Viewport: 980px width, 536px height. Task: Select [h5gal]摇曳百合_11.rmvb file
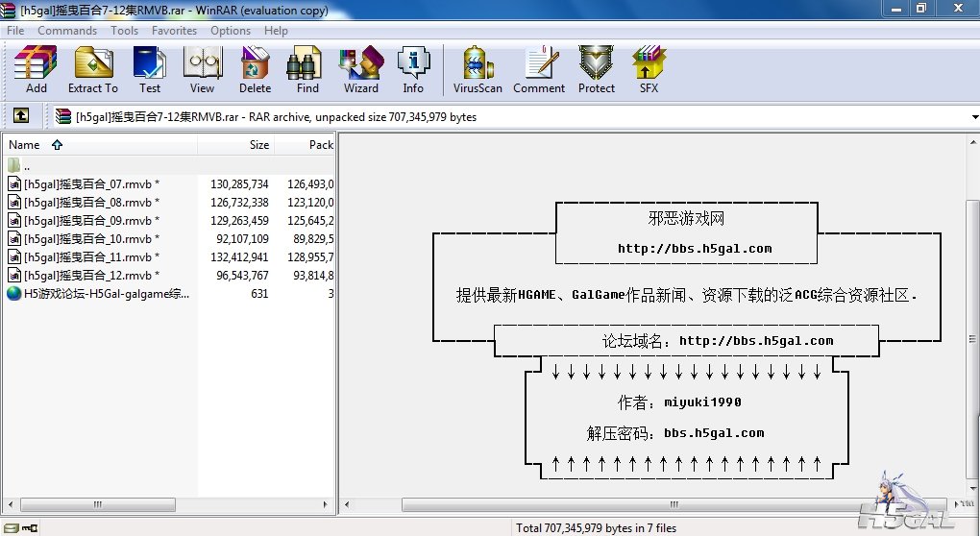[91, 256]
